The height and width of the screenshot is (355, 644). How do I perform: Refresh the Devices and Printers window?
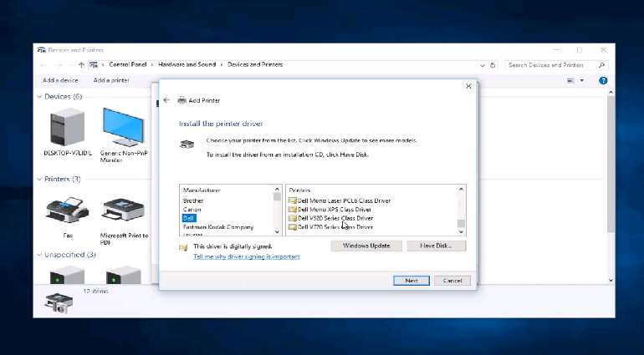493,65
